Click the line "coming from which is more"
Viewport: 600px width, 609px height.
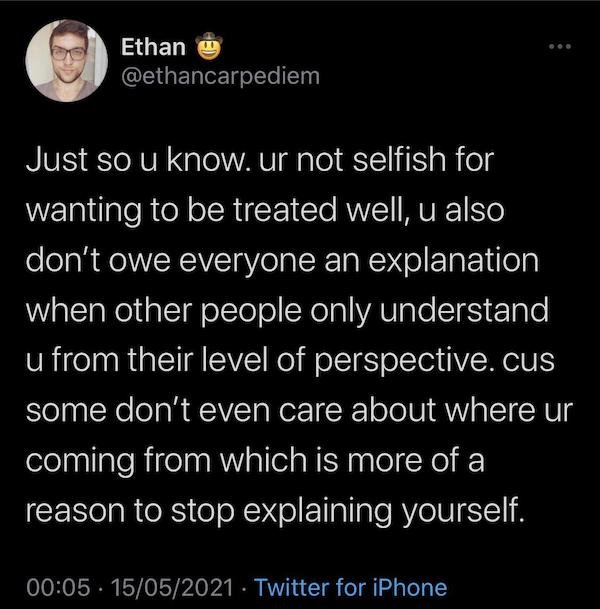pyautogui.click(x=255, y=461)
